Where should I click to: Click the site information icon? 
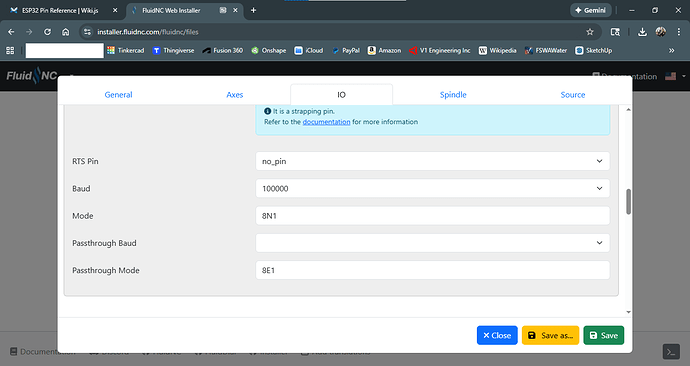[x=87, y=32]
